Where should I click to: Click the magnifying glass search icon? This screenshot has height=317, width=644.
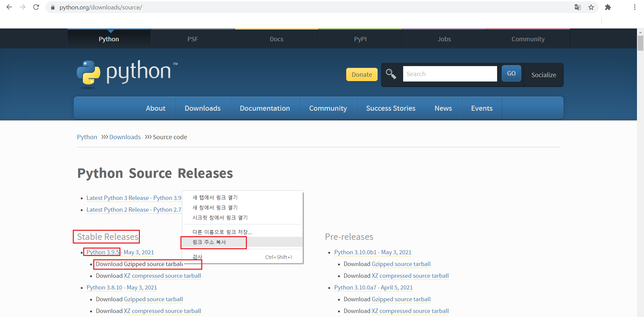pyautogui.click(x=391, y=74)
